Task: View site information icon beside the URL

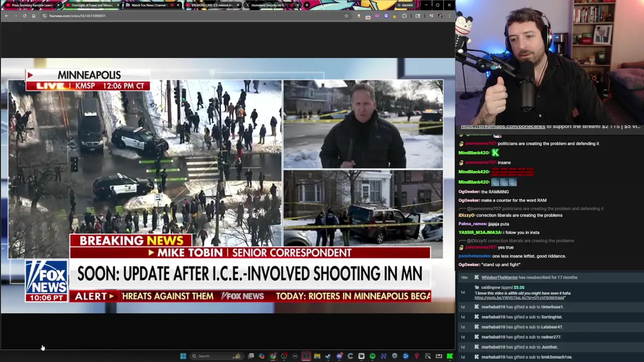Action: point(44,16)
